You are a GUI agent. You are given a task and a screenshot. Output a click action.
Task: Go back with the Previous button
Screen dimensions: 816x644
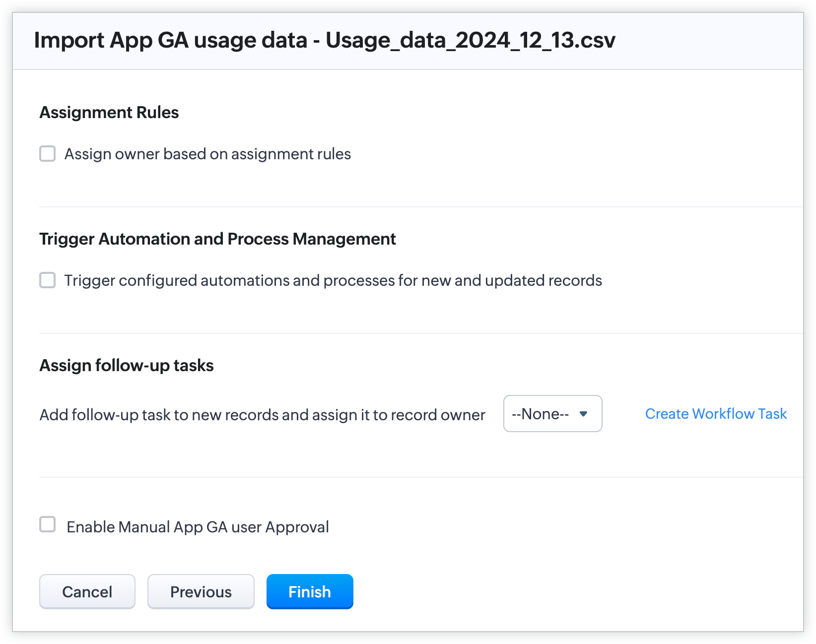click(201, 591)
